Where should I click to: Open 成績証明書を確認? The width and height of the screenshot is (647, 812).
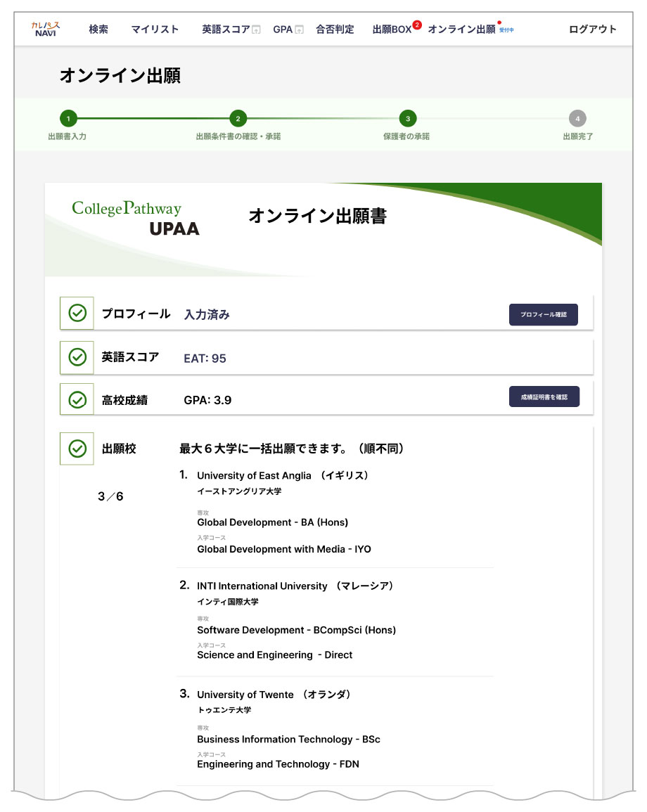click(x=545, y=396)
